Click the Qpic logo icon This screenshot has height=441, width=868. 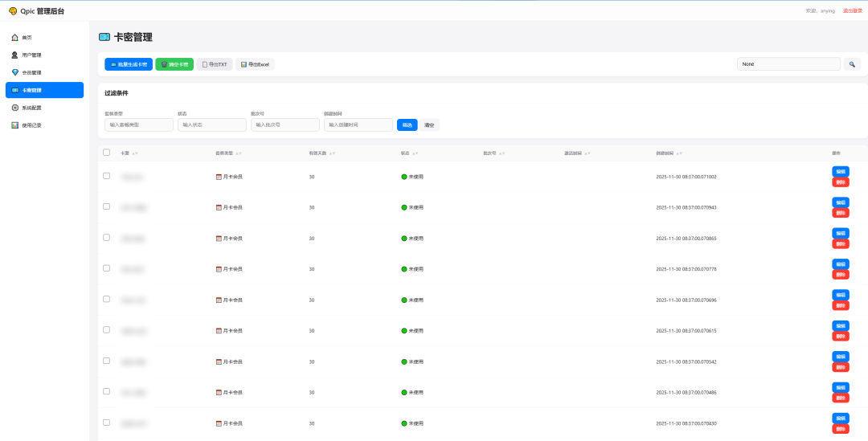[x=13, y=11]
